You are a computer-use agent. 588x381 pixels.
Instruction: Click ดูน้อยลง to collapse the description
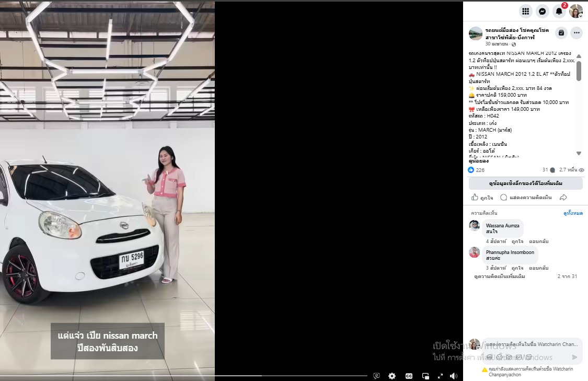pos(478,161)
